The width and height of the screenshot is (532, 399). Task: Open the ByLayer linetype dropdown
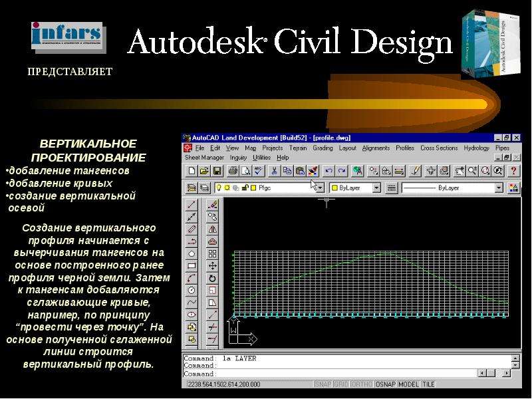[x=498, y=188]
